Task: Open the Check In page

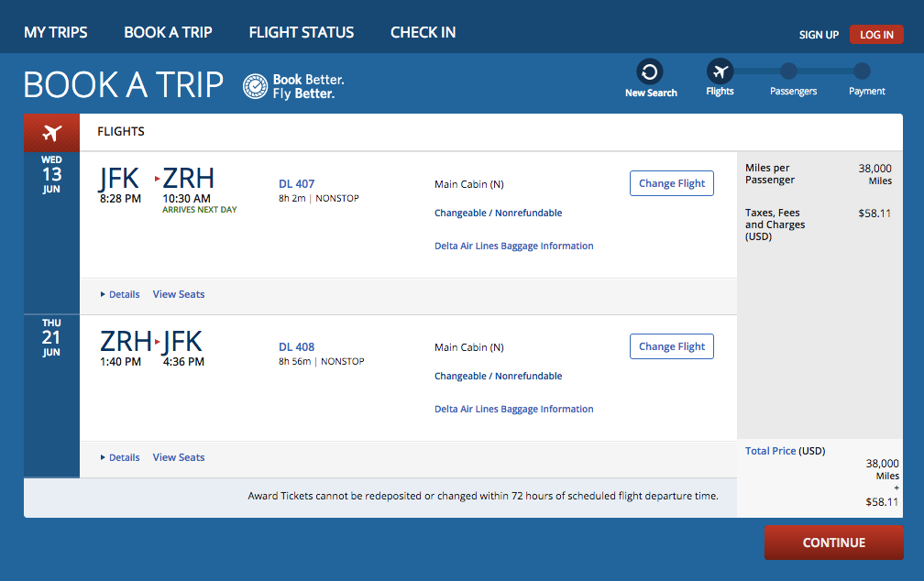Action: (423, 32)
